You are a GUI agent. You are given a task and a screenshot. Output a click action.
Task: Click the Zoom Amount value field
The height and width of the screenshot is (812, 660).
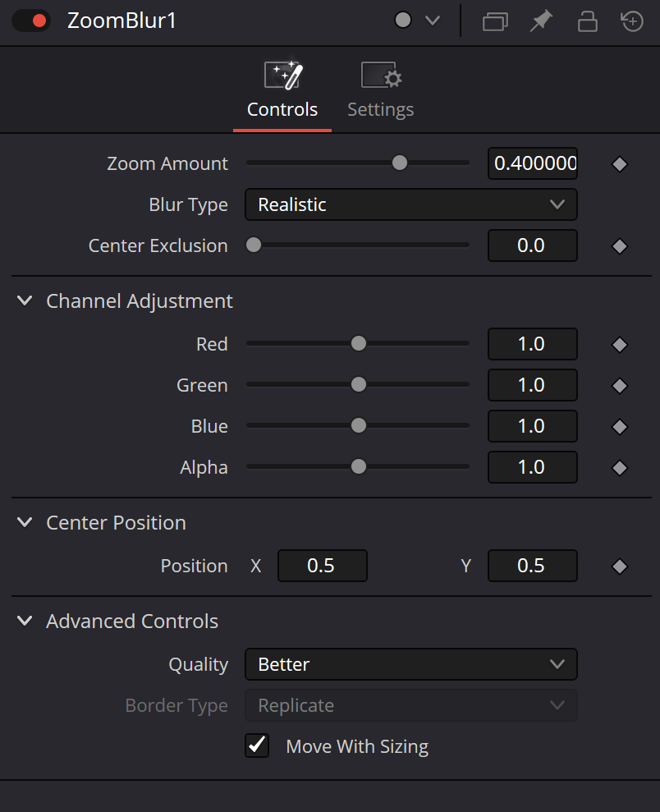533,163
